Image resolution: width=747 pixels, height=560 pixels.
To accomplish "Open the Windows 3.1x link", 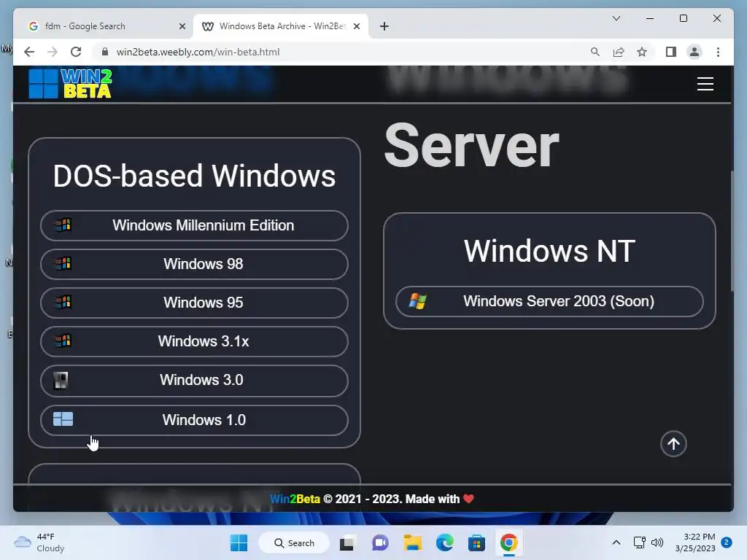I will pos(194,341).
